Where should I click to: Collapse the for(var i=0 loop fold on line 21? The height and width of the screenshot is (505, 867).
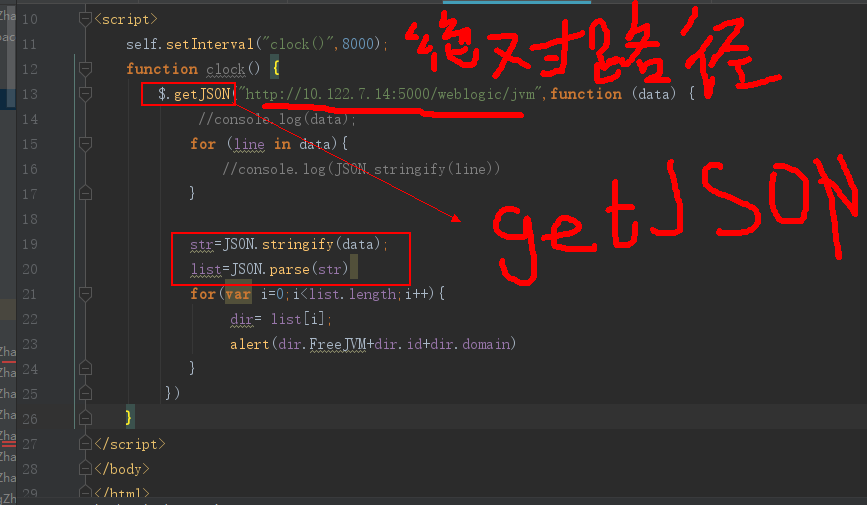[85, 294]
